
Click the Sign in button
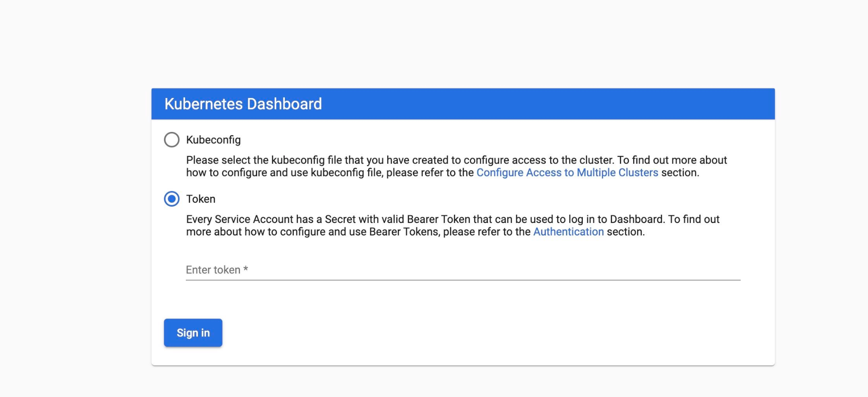tap(193, 333)
